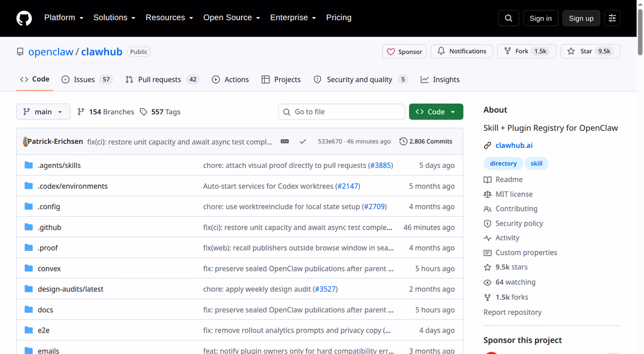Click the Sign in button

[x=540, y=18]
